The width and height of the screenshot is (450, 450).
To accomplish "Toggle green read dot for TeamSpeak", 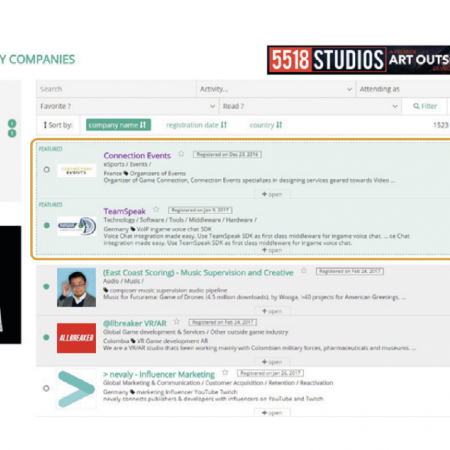I will 47,225.
